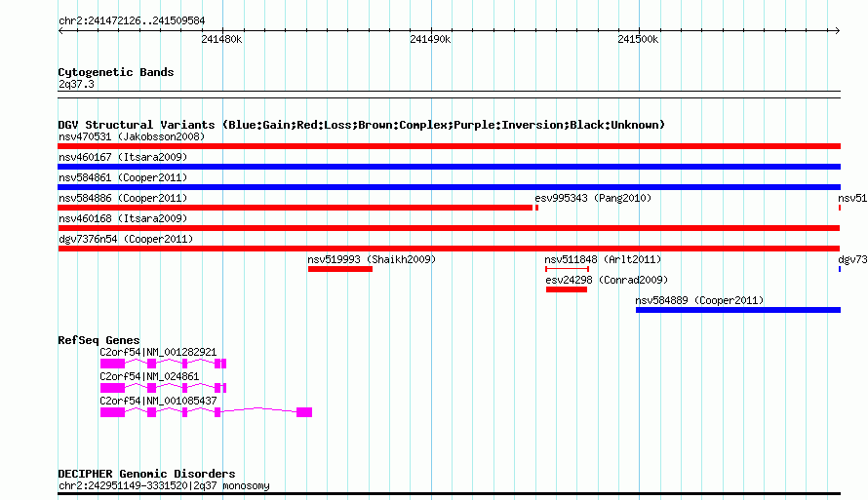Image resolution: width=868 pixels, height=500 pixels.
Task: Click the 2q37.3 band label
Action: (x=76, y=84)
